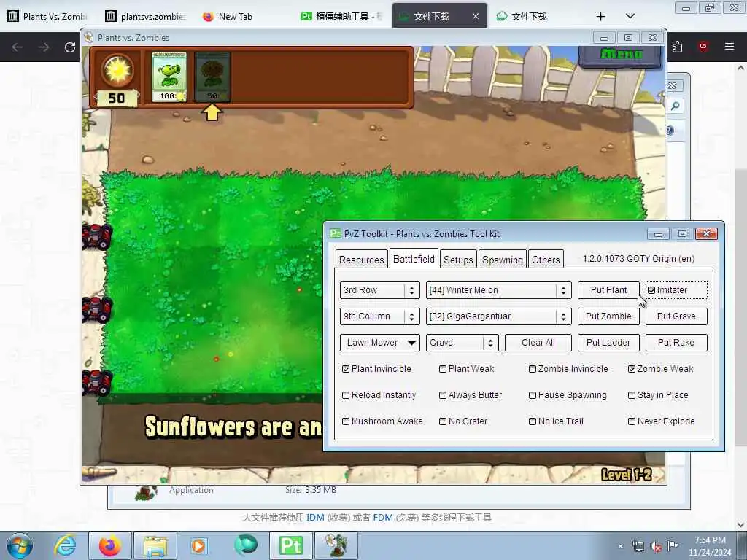Enable the Mushroom Awake checkbox
This screenshot has height=560, width=747.
tap(346, 421)
